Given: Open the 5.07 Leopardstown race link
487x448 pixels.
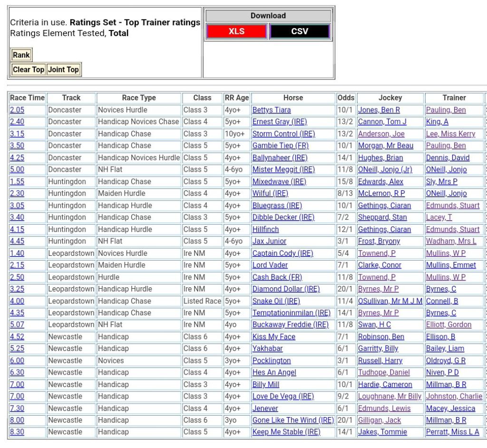Looking at the screenshot, I should tap(17, 325).
